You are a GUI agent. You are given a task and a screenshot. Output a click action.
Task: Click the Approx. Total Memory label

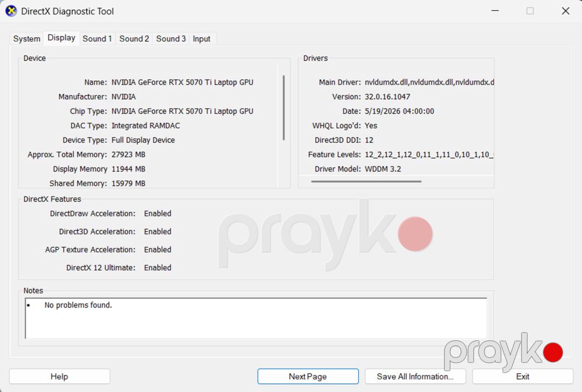click(67, 155)
